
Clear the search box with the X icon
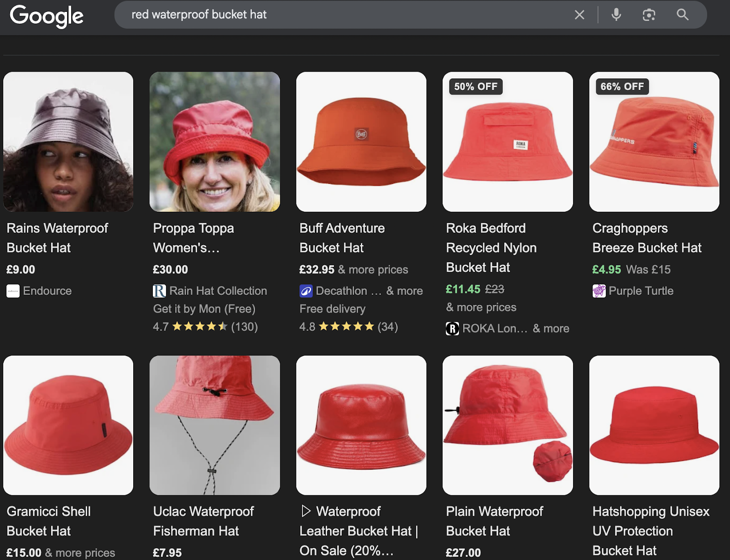click(579, 15)
